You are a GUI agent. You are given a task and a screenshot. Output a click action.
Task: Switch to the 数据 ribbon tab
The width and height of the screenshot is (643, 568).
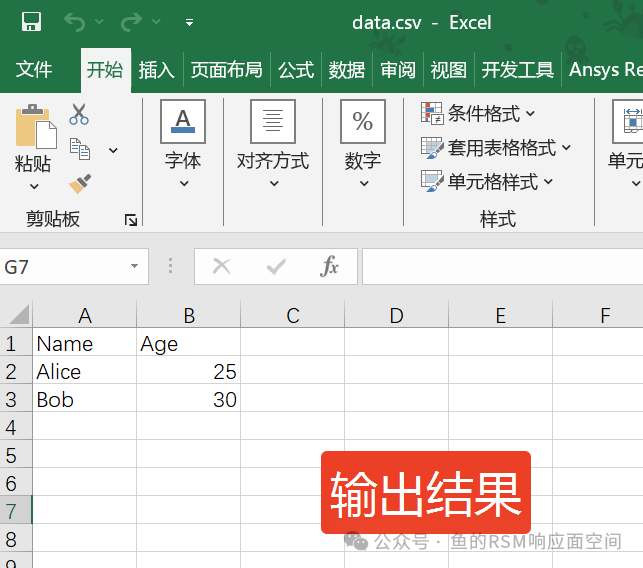coord(347,70)
